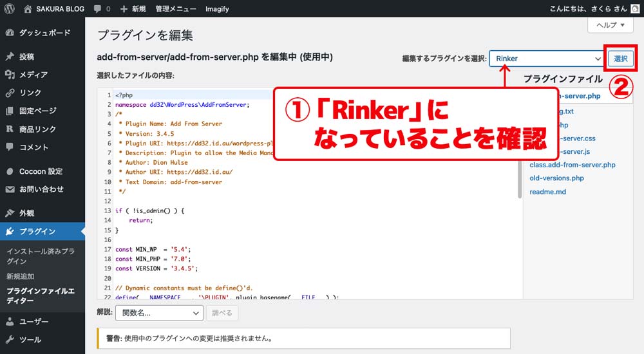Expand the ヘルプ tab
The width and height of the screenshot is (644, 354).
pos(611,25)
